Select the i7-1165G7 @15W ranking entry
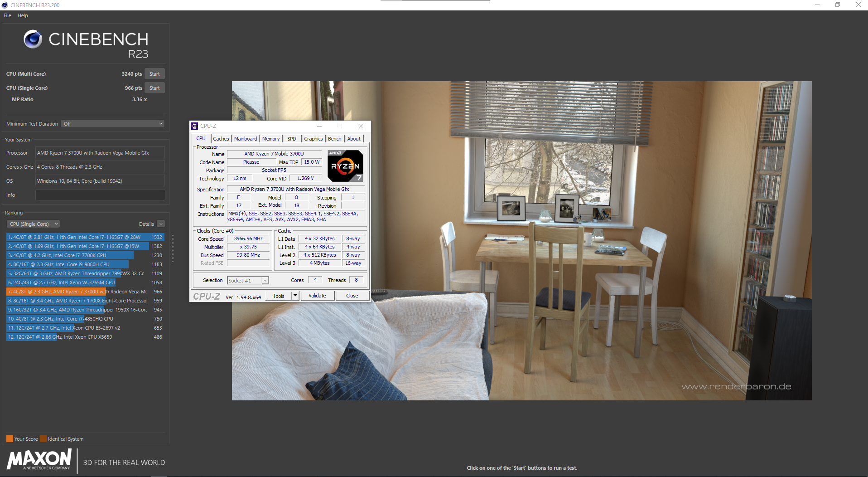Screen dimensions: 868x477 [x=85, y=246]
